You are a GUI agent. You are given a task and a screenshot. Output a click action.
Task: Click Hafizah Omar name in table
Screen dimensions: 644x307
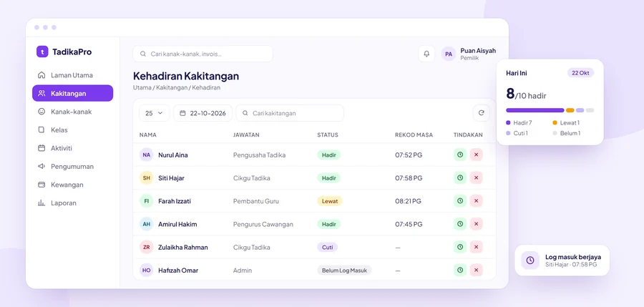click(178, 270)
